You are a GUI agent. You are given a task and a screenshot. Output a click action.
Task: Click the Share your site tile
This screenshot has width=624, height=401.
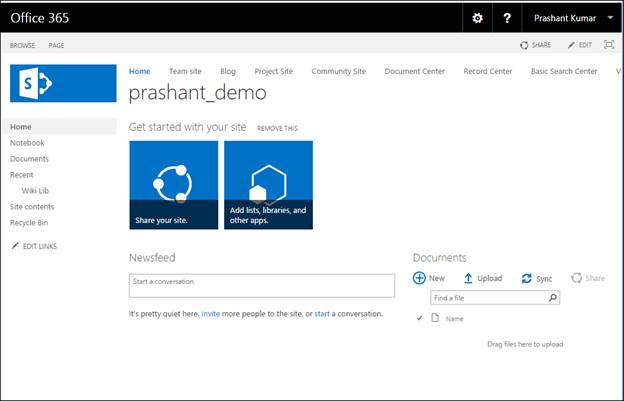click(174, 185)
